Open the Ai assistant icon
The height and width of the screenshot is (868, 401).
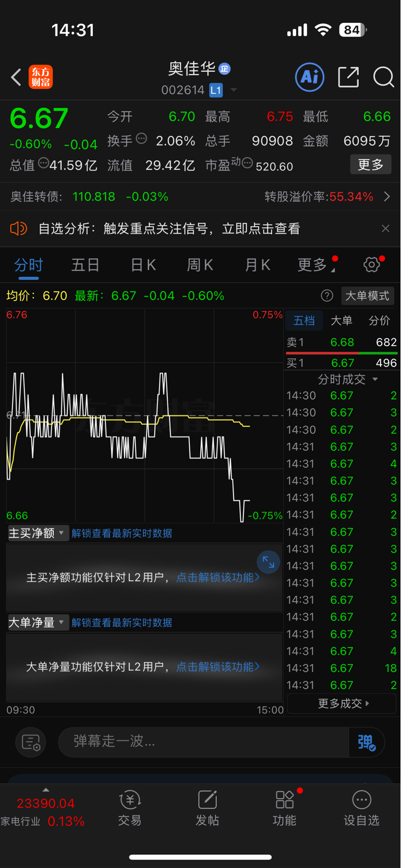[310, 77]
